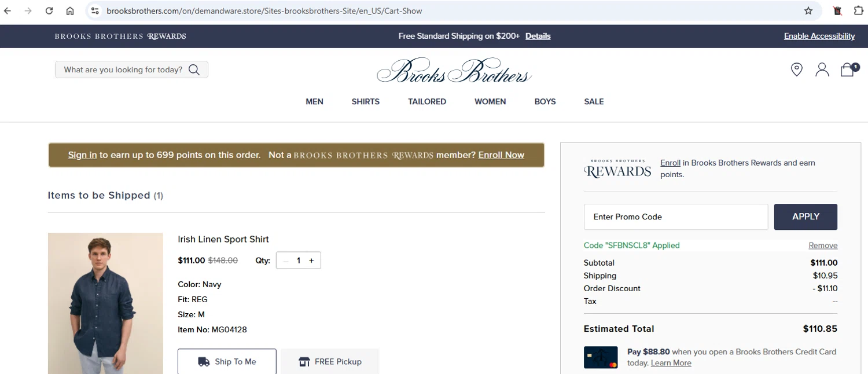
Task: Increase quantity with plus button
Action: click(311, 261)
